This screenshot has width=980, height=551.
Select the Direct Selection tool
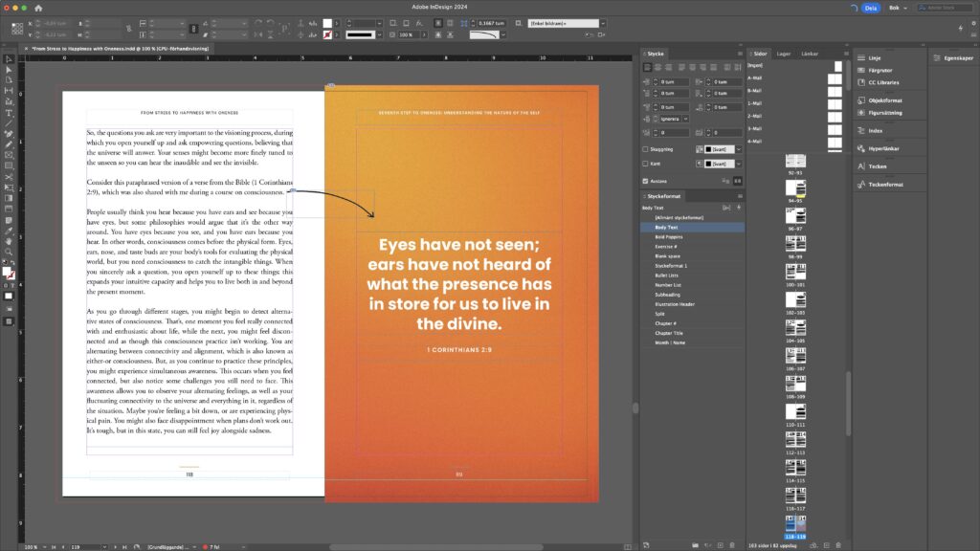[9, 70]
